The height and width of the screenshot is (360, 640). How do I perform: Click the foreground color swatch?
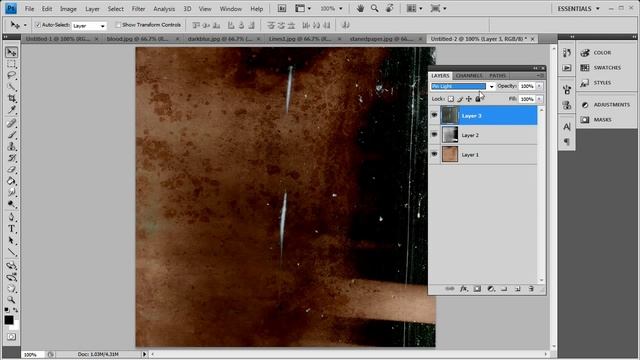pos(9,320)
